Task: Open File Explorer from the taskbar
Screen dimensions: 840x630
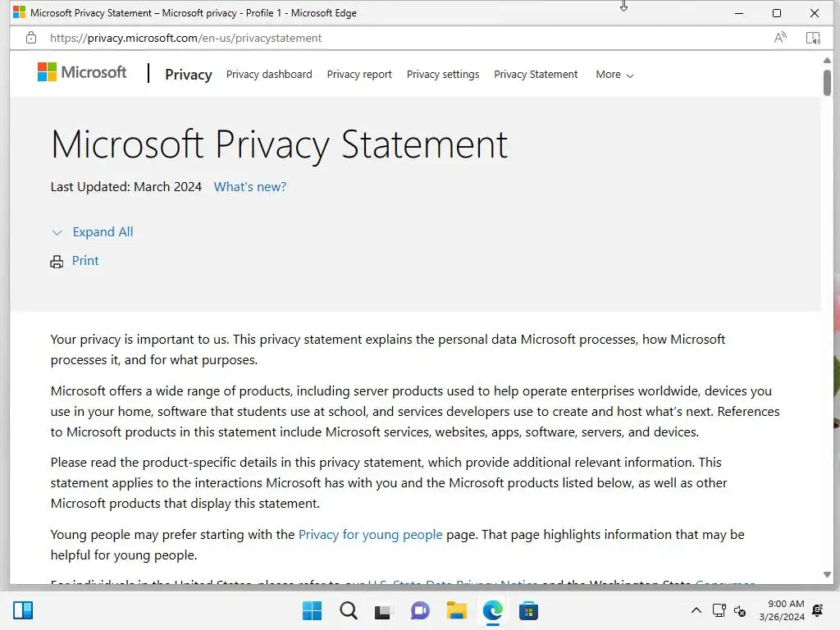Action: click(x=456, y=610)
